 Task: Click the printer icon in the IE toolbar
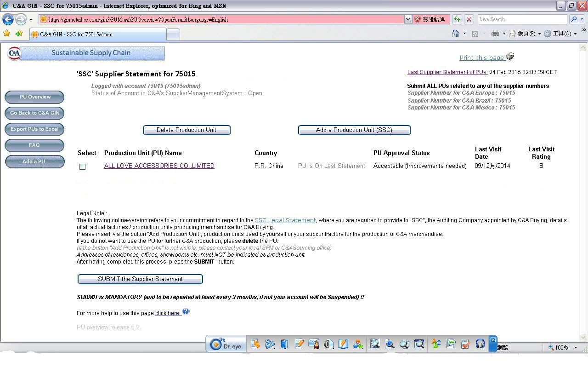coord(495,34)
